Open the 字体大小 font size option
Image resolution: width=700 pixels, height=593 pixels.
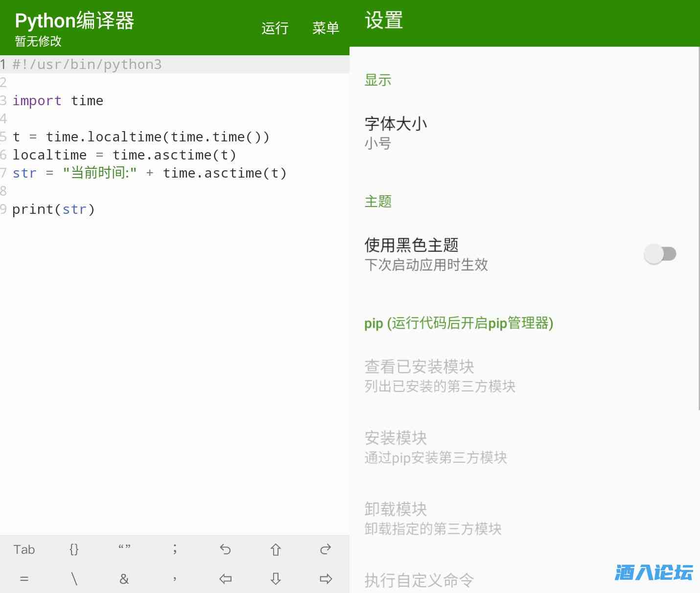point(396,132)
